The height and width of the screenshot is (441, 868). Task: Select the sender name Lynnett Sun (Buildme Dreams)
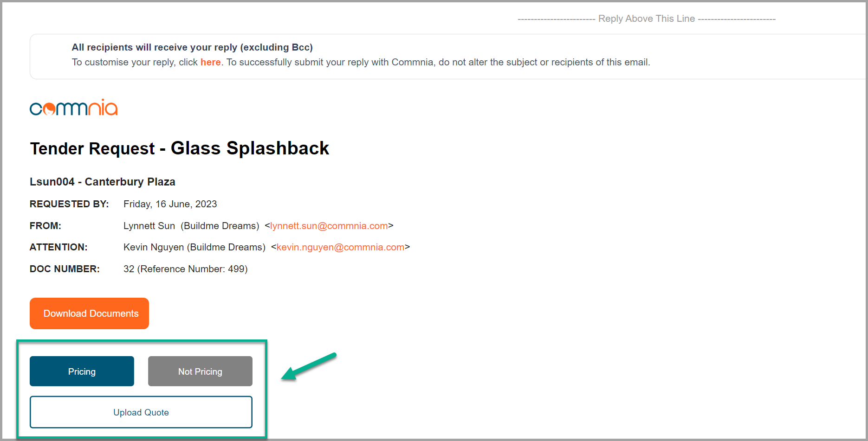pyautogui.click(x=191, y=226)
